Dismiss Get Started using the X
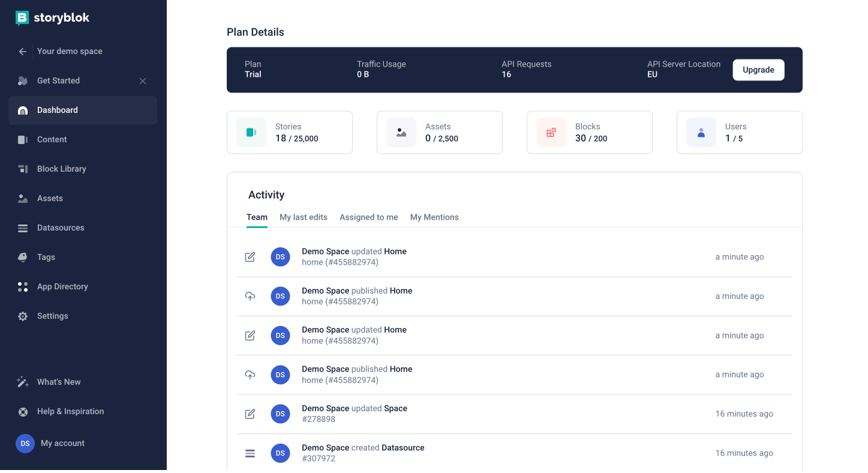Image resolution: width=868 pixels, height=473 pixels. [x=143, y=80]
